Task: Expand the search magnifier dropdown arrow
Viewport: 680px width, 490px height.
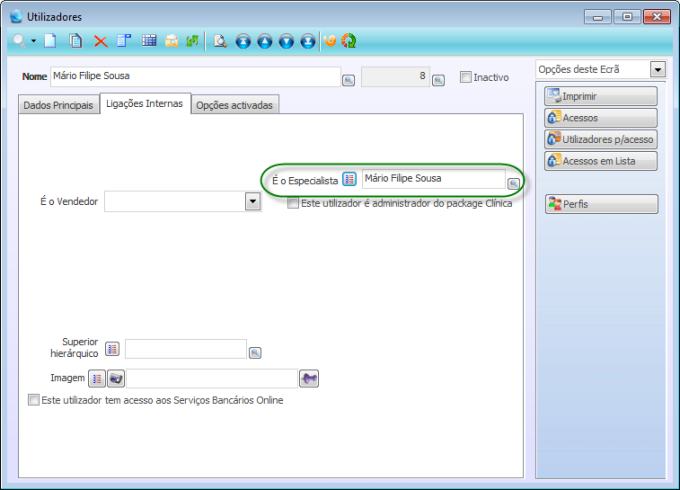Action: point(33,41)
